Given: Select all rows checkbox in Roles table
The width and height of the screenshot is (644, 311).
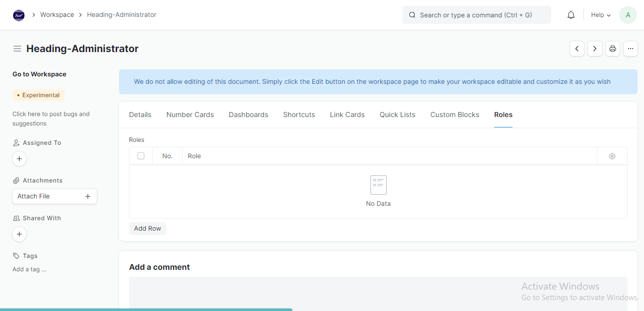Looking at the screenshot, I should pyautogui.click(x=141, y=156).
